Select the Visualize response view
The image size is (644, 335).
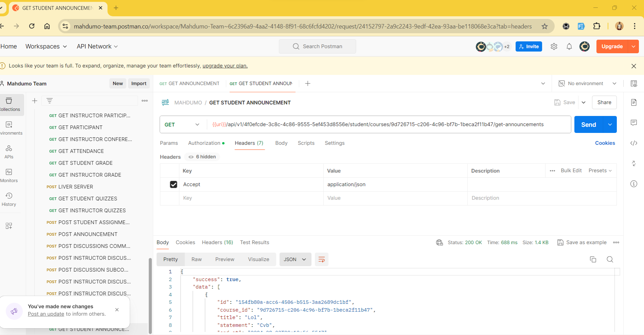pyautogui.click(x=259, y=259)
